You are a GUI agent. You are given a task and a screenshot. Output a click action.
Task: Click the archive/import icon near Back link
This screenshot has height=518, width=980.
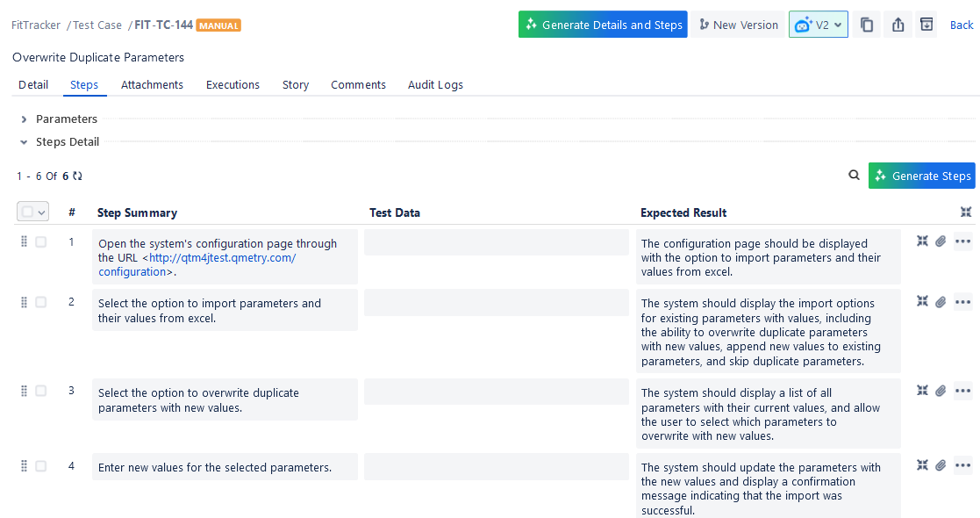[x=926, y=24]
